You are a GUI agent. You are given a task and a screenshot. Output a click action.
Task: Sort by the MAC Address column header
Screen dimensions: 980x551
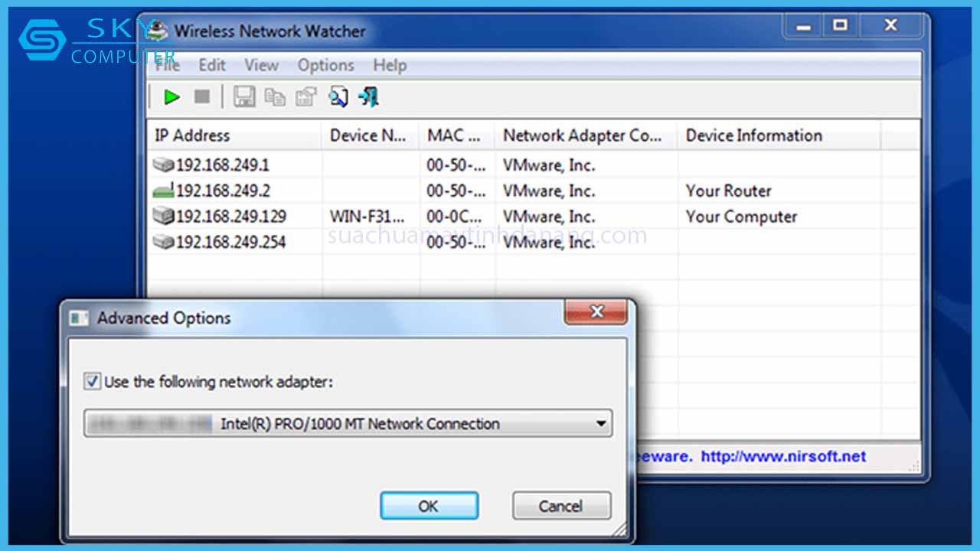point(457,135)
